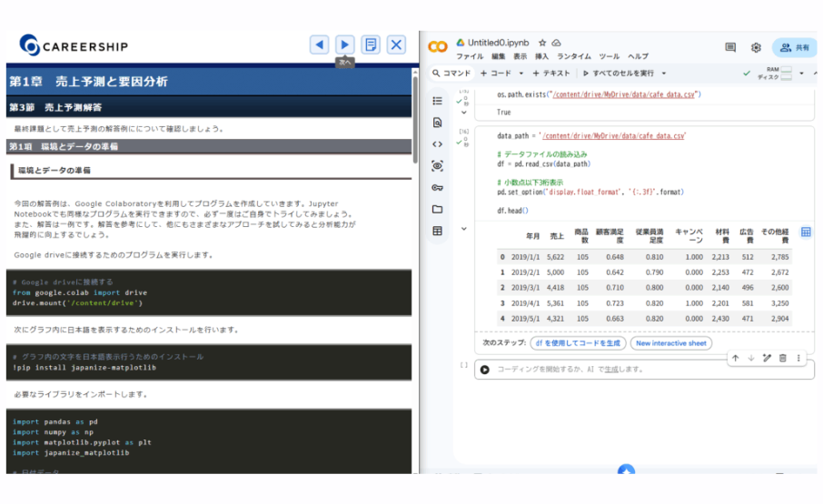The image size is (823, 504).
Task: Open the code snippets sidebar icon
Action: tap(438, 143)
